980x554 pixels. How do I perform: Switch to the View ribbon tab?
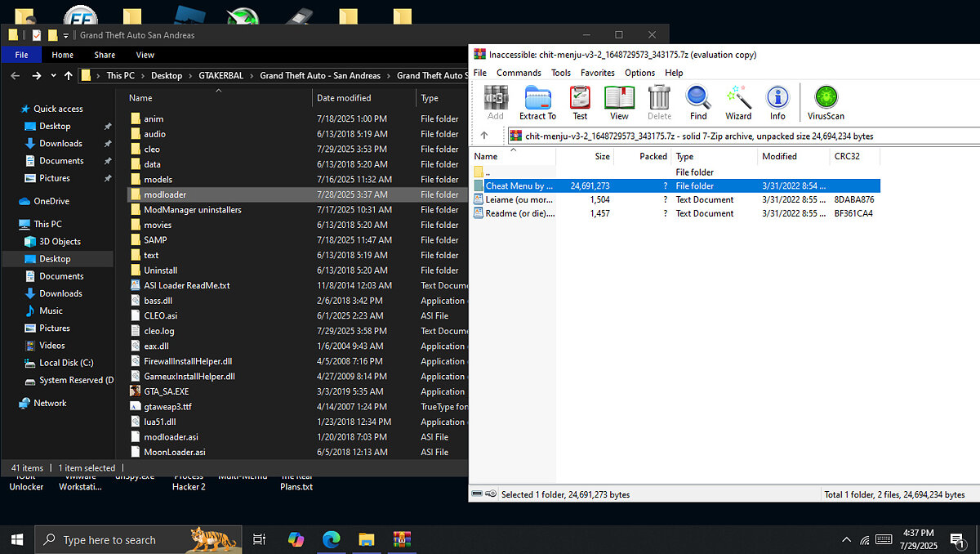click(145, 55)
